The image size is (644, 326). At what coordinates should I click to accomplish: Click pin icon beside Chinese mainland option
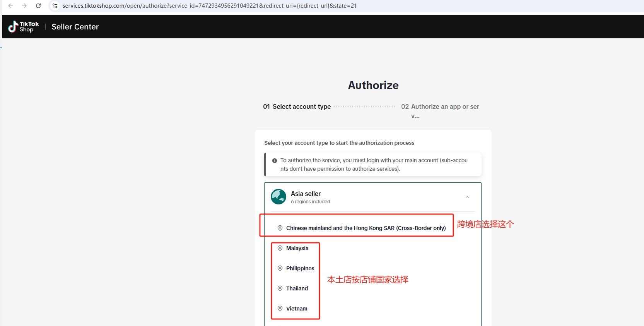point(280,228)
